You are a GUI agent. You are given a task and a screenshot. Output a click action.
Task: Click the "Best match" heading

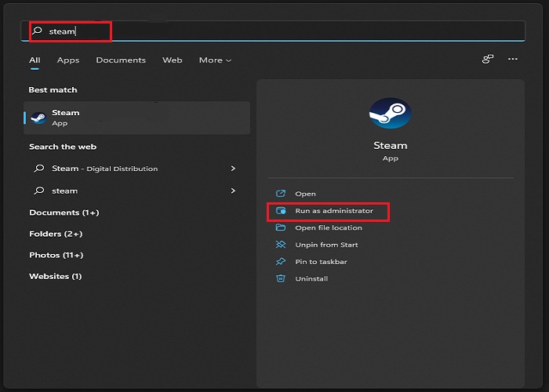(x=53, y=90)
